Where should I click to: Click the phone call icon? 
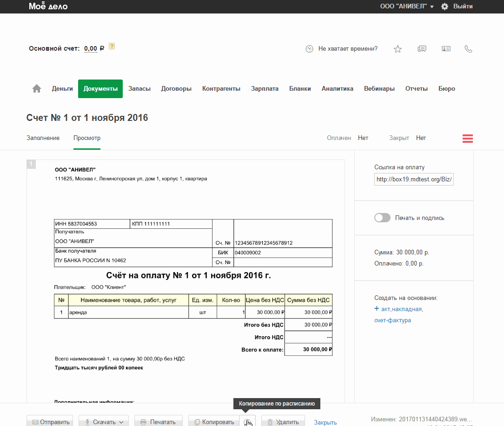point(468,49)
